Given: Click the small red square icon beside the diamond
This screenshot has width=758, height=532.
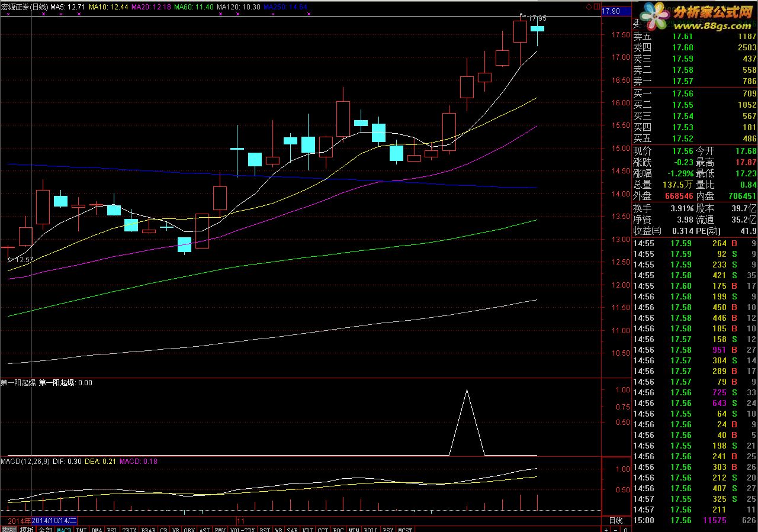Looking at the screenshot, I should [596, 7].
